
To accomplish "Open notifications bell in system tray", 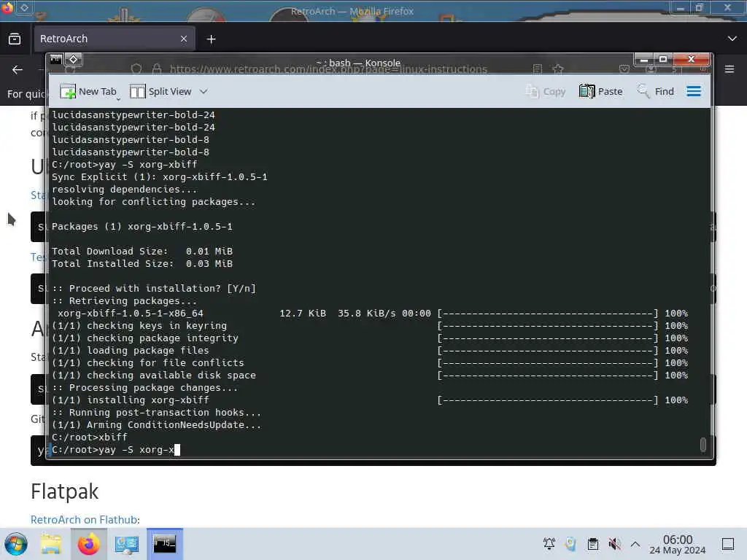I will [x=549, y=544].
